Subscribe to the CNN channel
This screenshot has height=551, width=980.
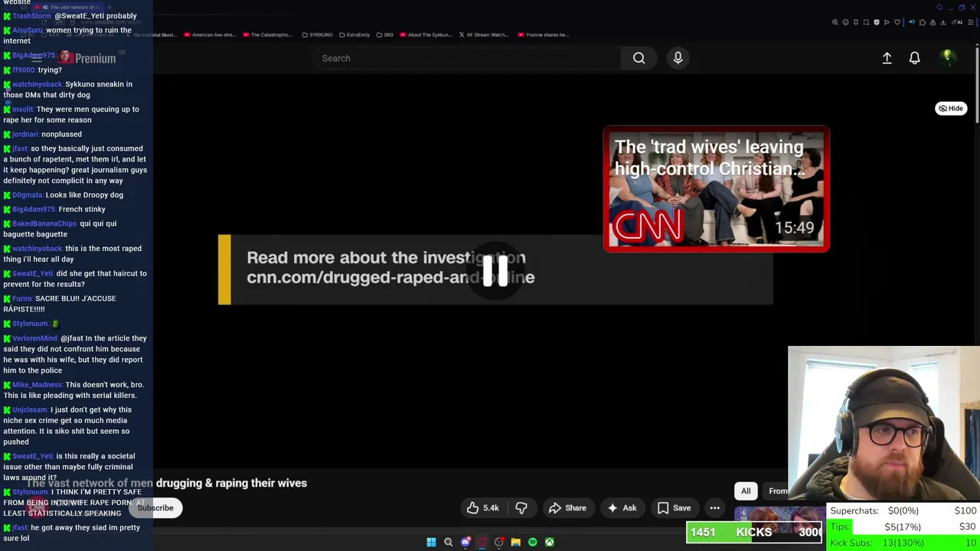pos(155,508)
